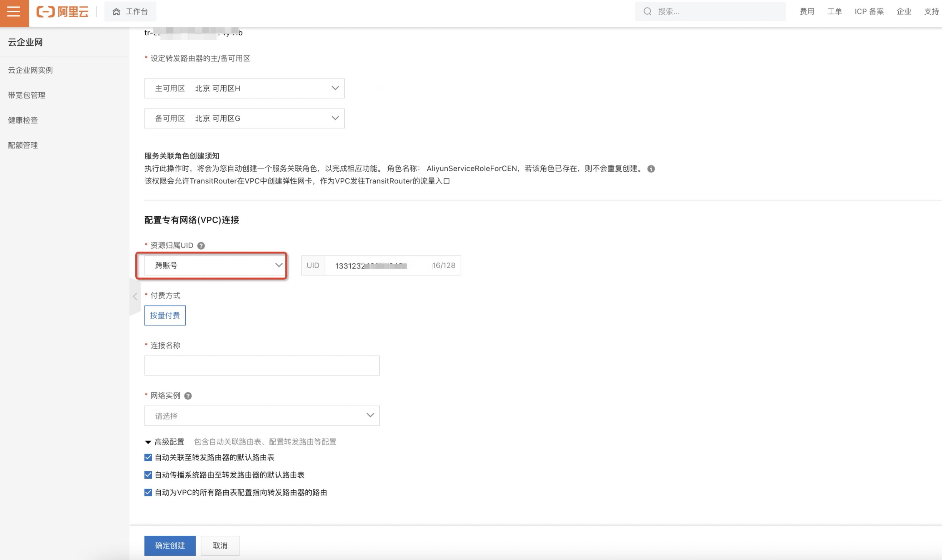942x560 pixels.
Task: Click the info icon after the service role text
Action: coord(651,169)
